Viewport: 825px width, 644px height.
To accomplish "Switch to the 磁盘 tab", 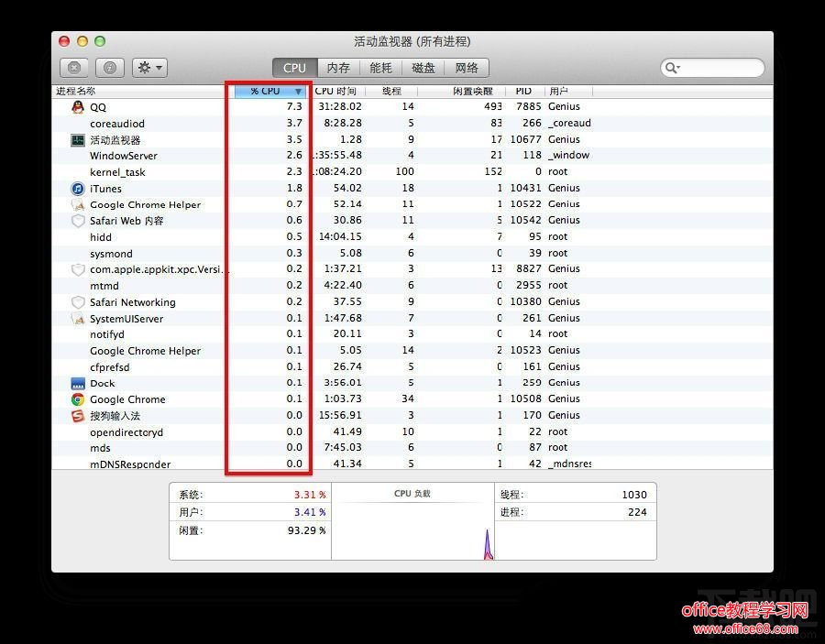I will click(423, 68).
